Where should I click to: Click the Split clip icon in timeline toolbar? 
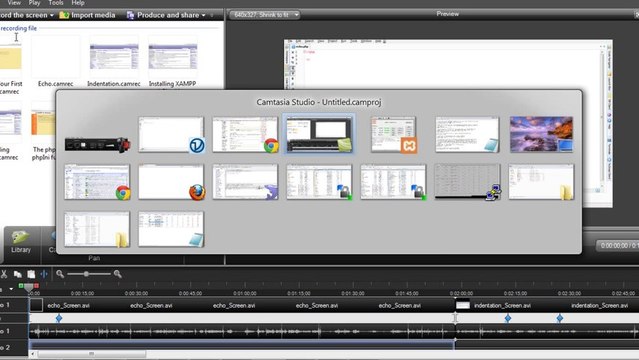pyautogui.click(x=44, y=274)
